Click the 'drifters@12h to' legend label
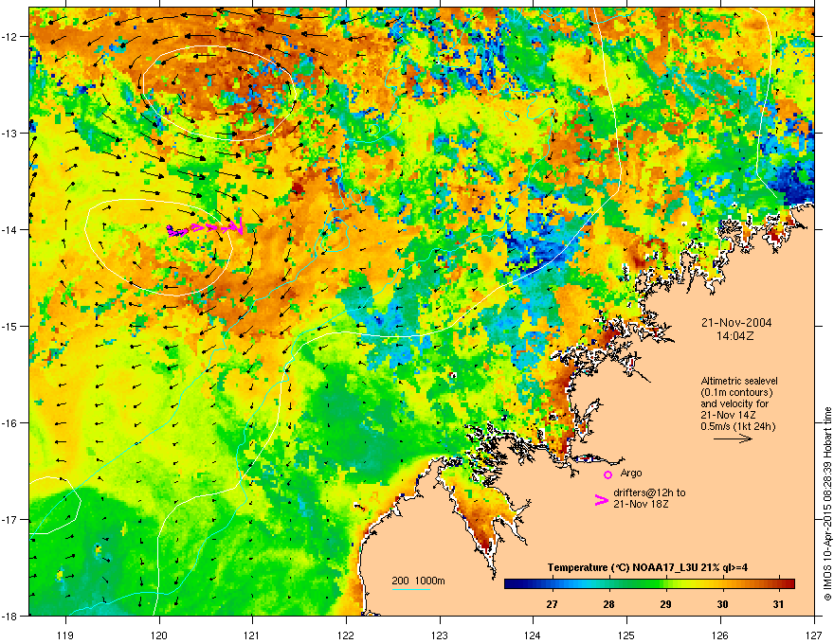The height and width of the screenshot is (644, 834). point(649,492)
